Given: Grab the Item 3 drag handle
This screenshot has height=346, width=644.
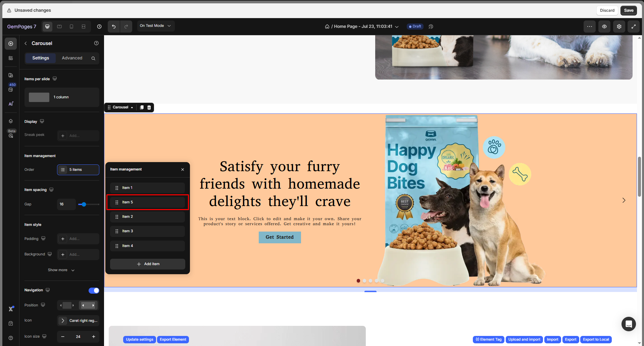Looking at the screenshot, I should [117, 231].
